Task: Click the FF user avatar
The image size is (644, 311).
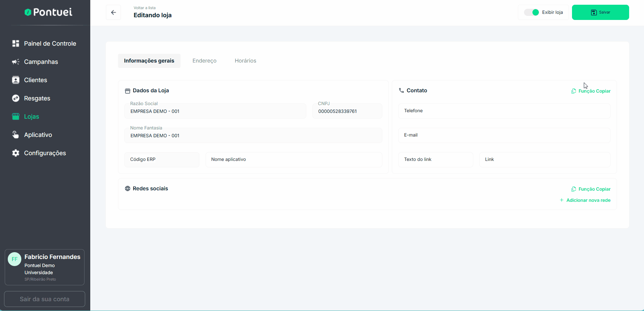Action: click(15, 259)
